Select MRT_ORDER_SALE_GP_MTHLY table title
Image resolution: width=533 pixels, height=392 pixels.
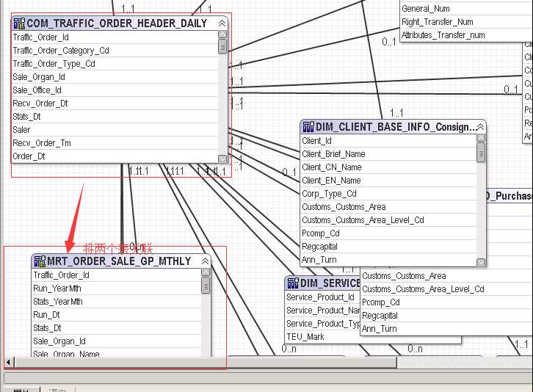click(119, 261)
